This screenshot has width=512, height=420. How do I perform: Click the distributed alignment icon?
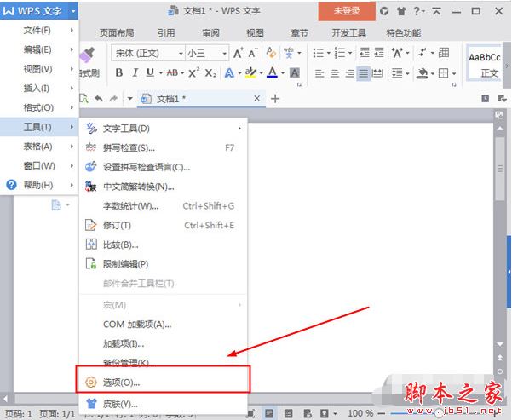click(x=377, y=73)
